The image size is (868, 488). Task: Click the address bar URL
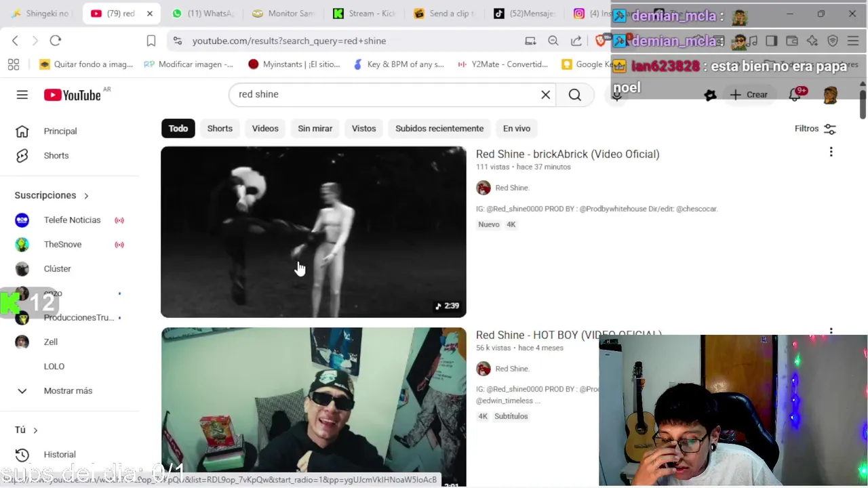(x=289, y=41)
